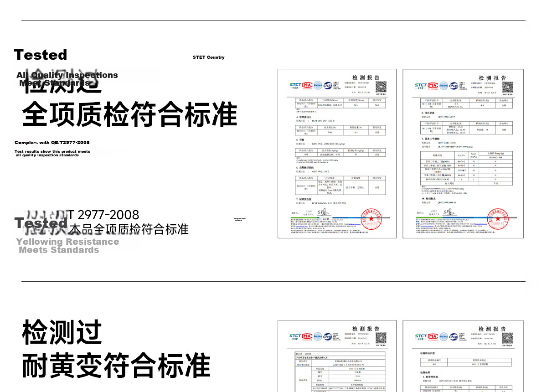Viewport: 547px width, 392px height.
Task: Click the "T 2977-2008" text
Action: pos(103,215)
